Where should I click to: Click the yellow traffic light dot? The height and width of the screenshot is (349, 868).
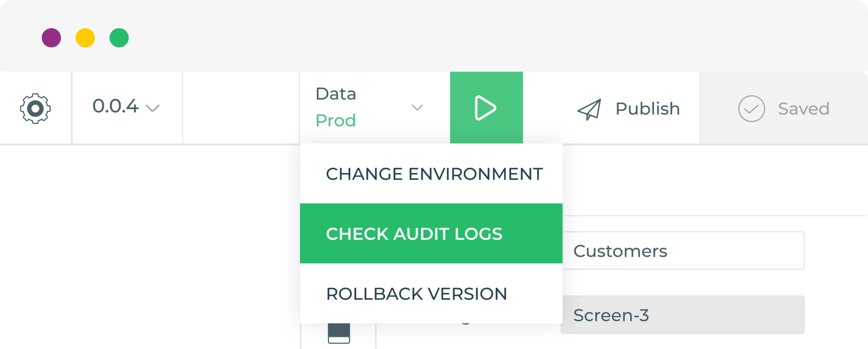pos(85,38)
